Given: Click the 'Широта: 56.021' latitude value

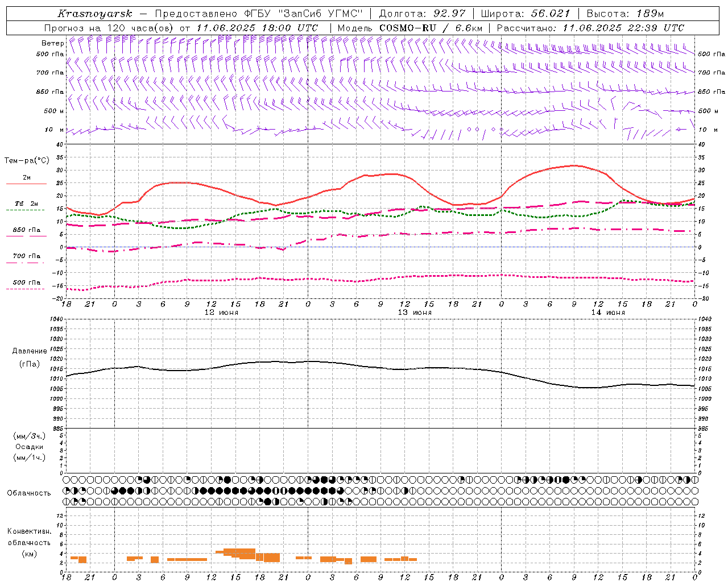Looking at the screenshot, I should [526, 14].
